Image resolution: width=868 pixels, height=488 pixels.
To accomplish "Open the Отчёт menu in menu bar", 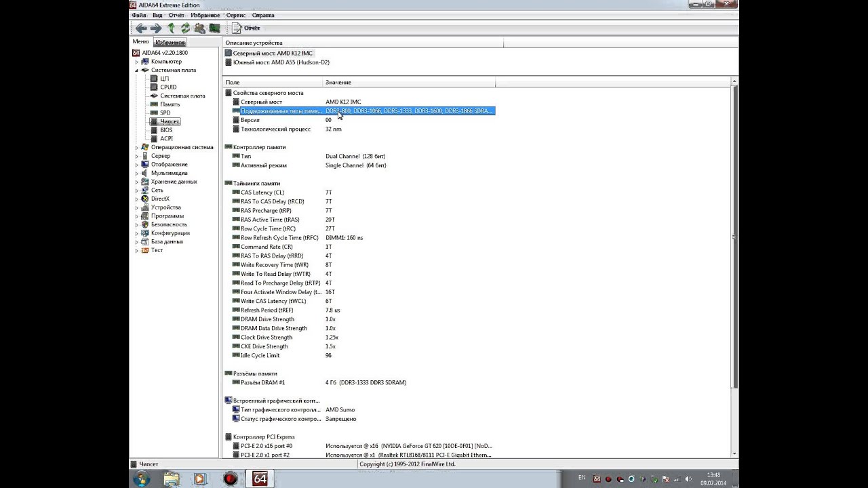I will [176, 15].
